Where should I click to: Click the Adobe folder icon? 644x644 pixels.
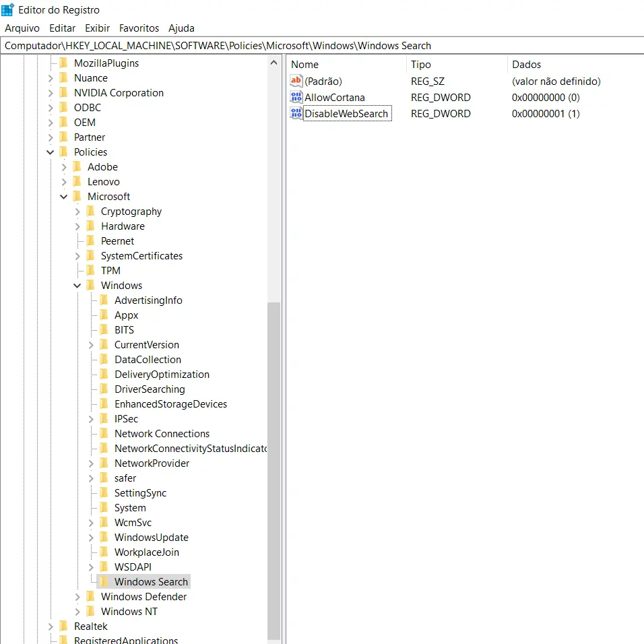(x=77, y=166)
